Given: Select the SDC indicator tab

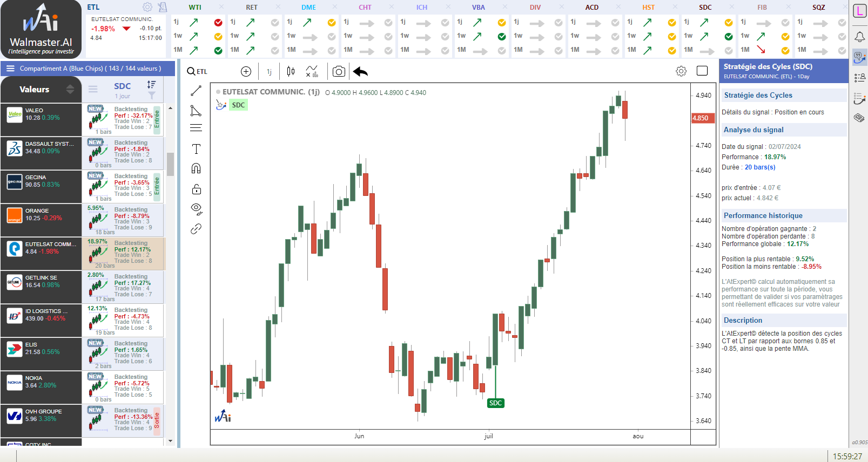Looking at the screenshot, I should click(x=705, y=8).
